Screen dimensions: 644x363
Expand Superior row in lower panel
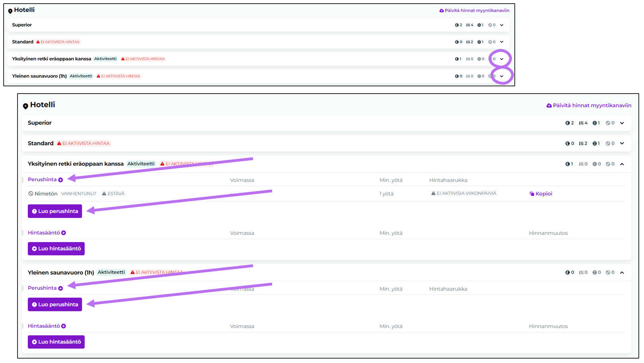[622, 123]
